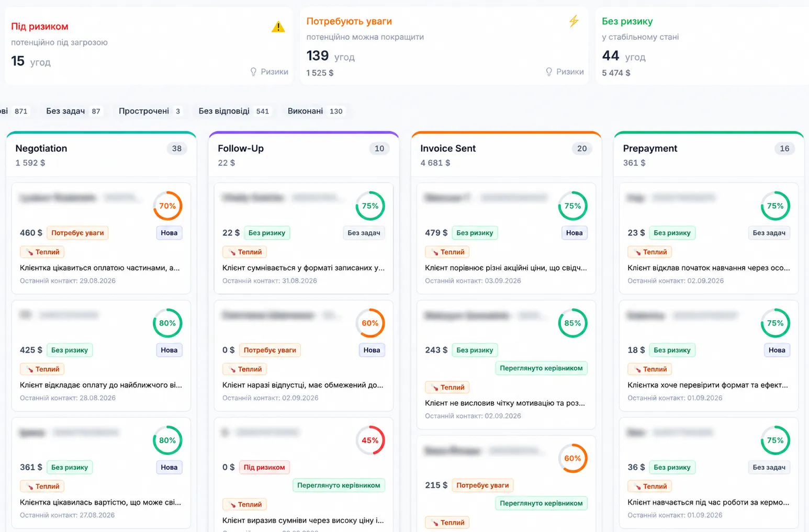Click the Потребує уваги badge on the 460 $ deal

(x=77, y=233)
